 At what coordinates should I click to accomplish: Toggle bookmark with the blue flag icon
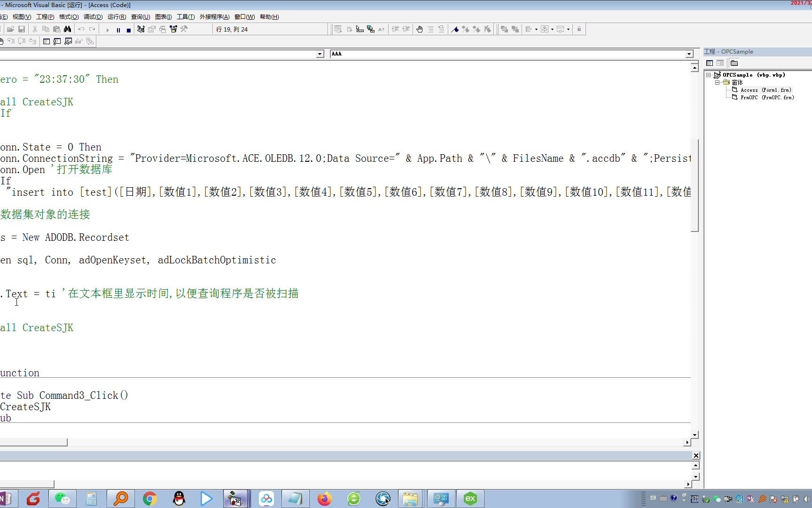(455, 29)
